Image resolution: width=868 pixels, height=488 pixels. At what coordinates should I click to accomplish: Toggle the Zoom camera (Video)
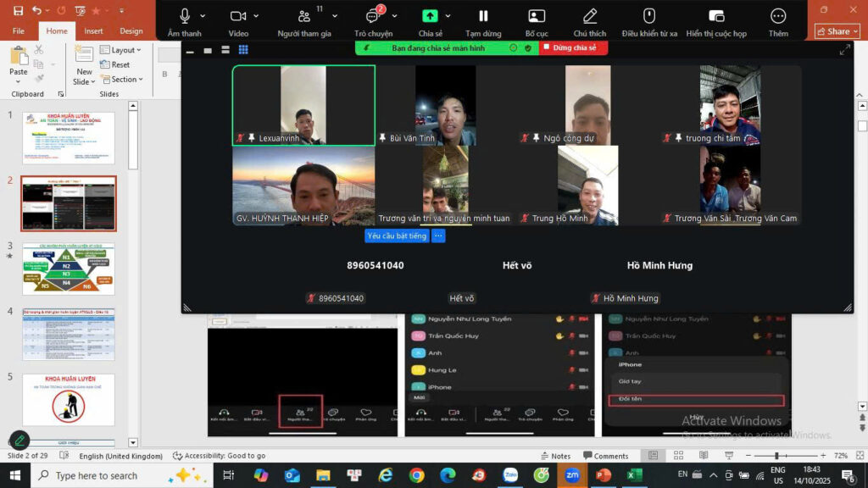[x=238, y=16]
